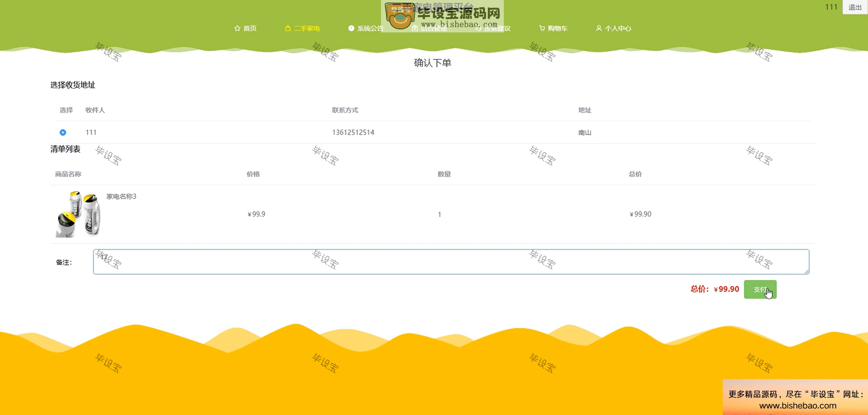This screenshot has width=868, height=415.
Task: Click the 地址 column header
Action: (x=585, y=110)
